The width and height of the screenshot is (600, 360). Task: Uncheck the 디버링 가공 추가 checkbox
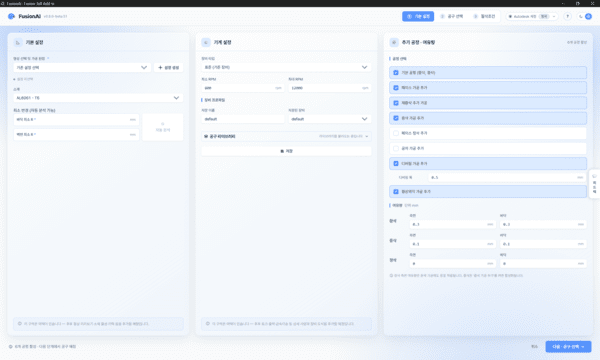(x=396, y=164)
